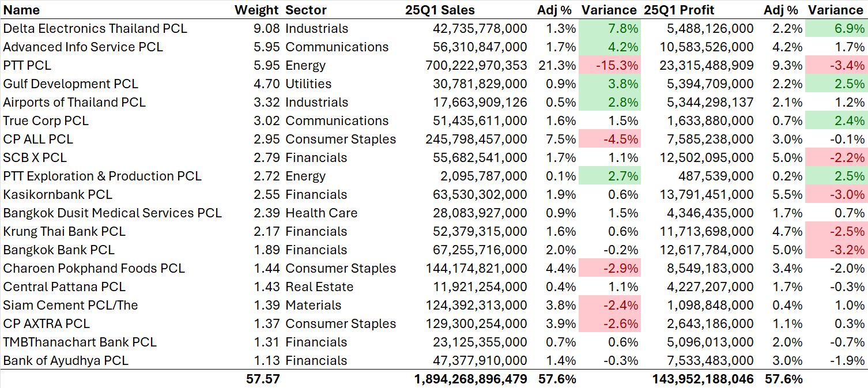Viewport: 868px width, 388px height.
Task: Select the 25Q1 Sales header cell
Action: tap(440, 10)
